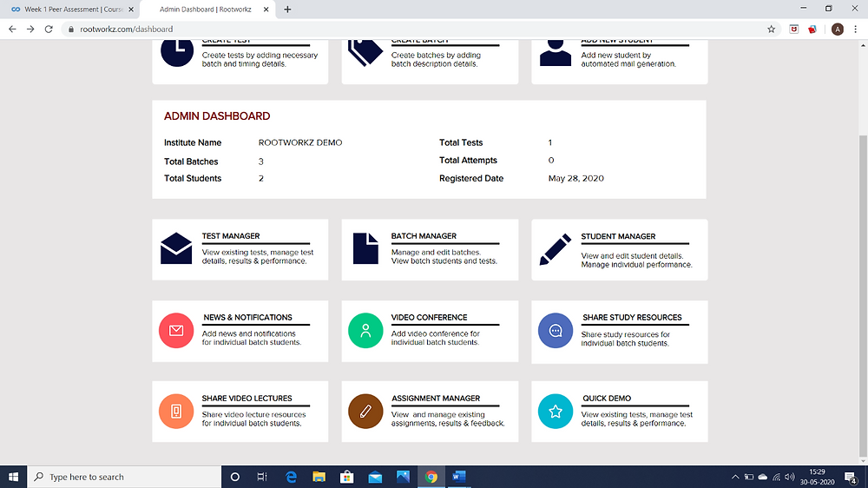Open the ASSIGNMENT MANAGER heading link
The height and width of the screenshot is (488, 868).
tap(436, 399)
